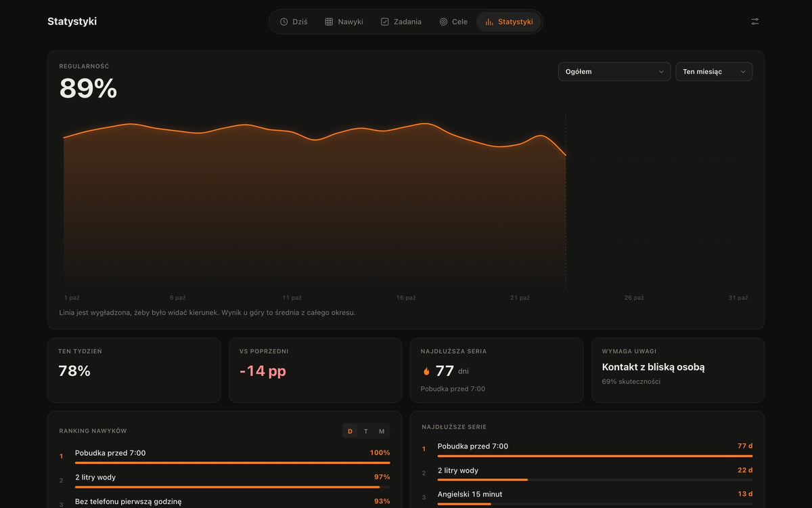Click Pobudka przed 7:00 in habit ranking

[110, 453]
